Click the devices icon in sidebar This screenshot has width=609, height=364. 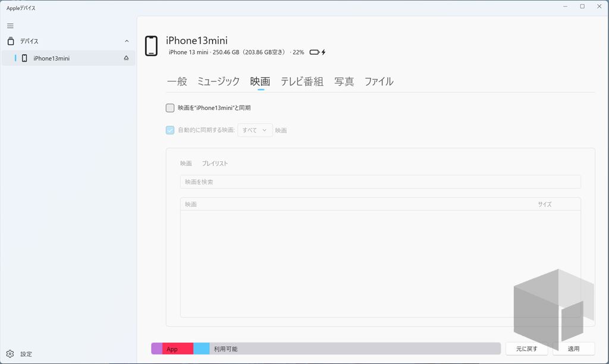coord(11,41)
